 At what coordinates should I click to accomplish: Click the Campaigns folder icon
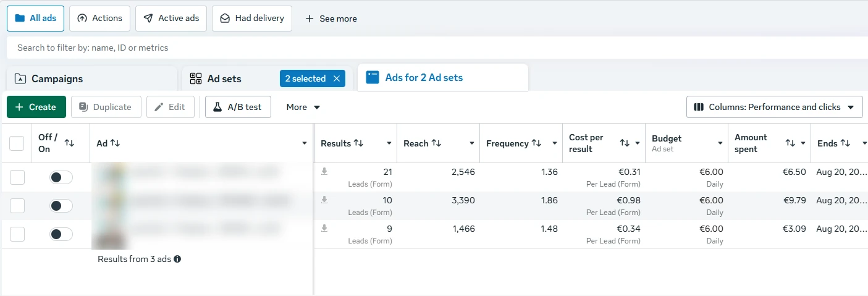click(20, 78)
